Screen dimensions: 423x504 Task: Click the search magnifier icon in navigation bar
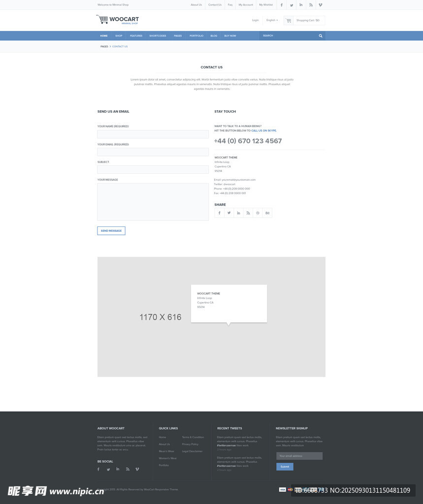321,36
